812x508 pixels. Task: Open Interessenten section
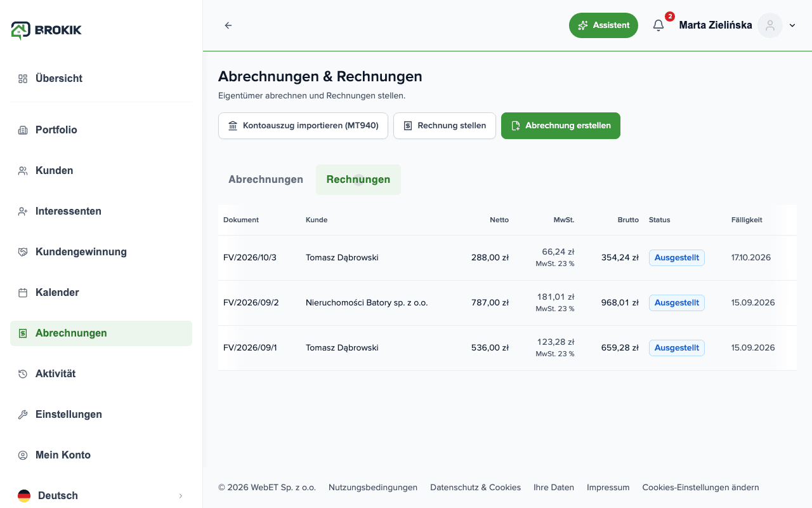[x=101, y=211]
